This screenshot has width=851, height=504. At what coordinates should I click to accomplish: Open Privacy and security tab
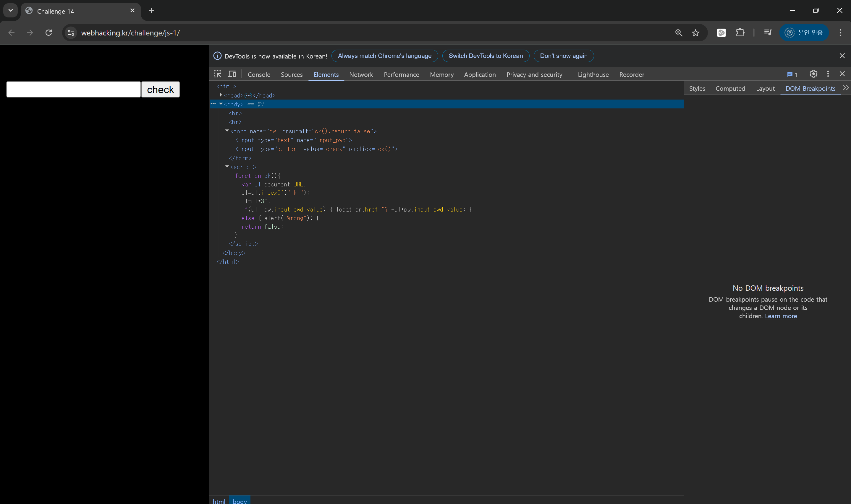[x=534, y=74]
